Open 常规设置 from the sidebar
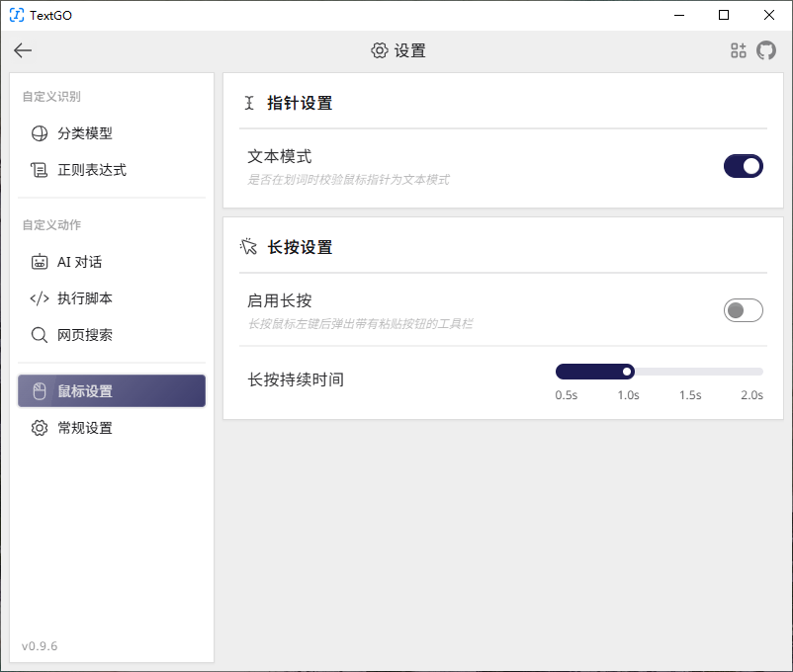Viewport: 793px width, 672px height. click(x=85, y=428)
